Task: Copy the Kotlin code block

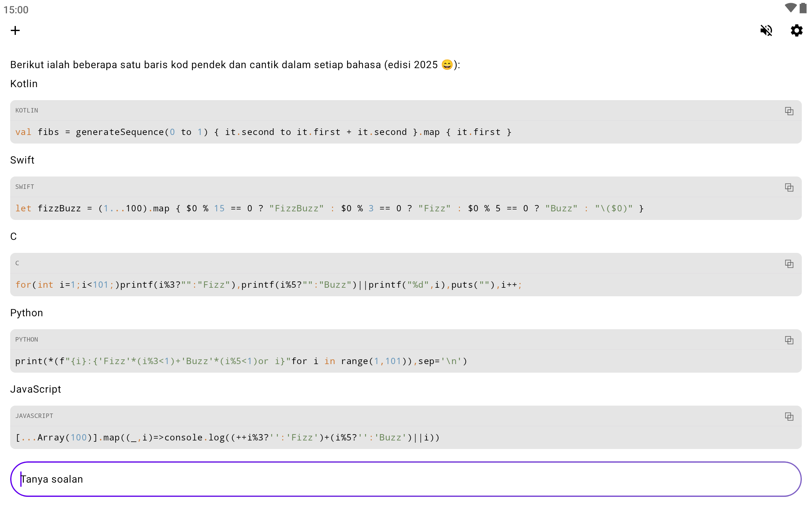Action: (789, 111)
